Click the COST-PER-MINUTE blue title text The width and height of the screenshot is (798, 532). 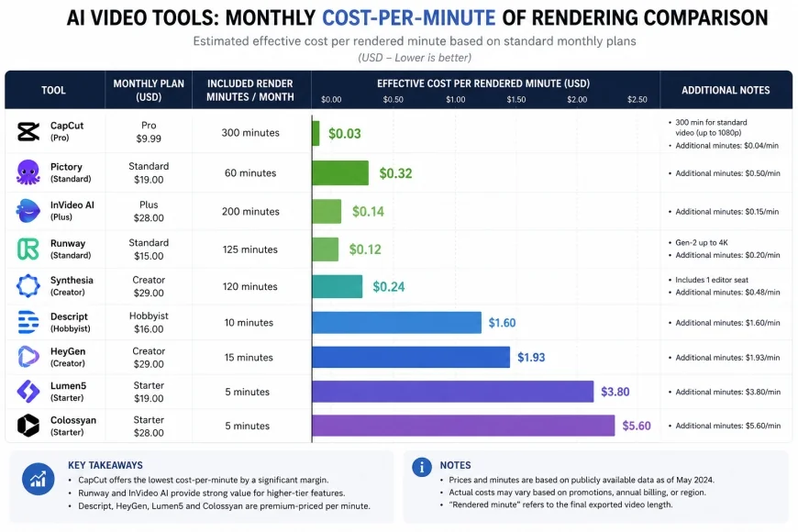coord(409,17)
